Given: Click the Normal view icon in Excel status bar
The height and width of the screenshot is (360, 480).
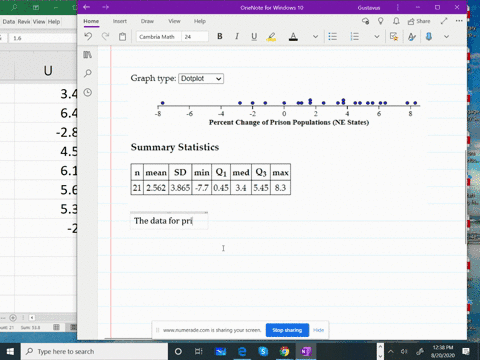Looking at the screenshot, I should coord(56,327).
